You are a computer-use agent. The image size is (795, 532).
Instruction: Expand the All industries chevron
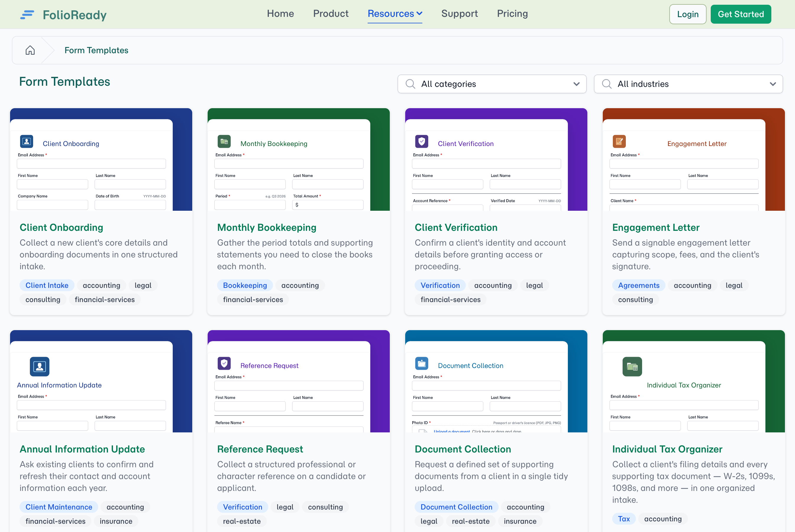773,84
